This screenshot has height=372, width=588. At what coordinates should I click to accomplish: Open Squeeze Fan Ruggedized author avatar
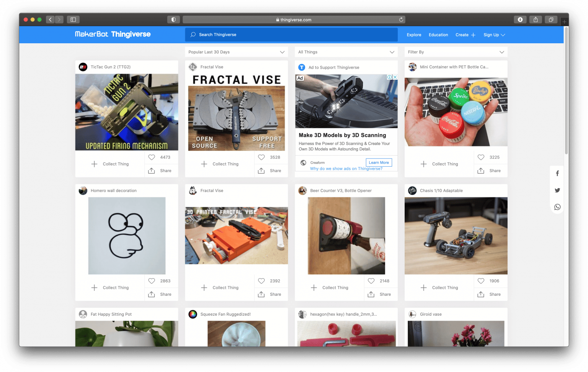(193, 314)
